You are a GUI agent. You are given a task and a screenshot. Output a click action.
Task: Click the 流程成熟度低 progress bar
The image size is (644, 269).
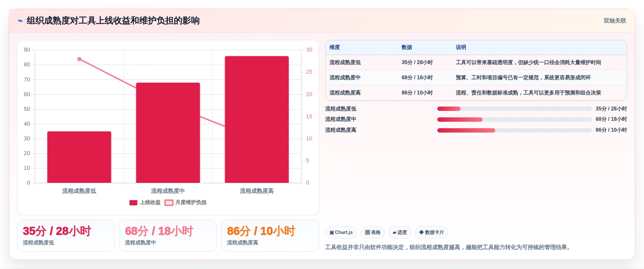[x=514, y=109]
